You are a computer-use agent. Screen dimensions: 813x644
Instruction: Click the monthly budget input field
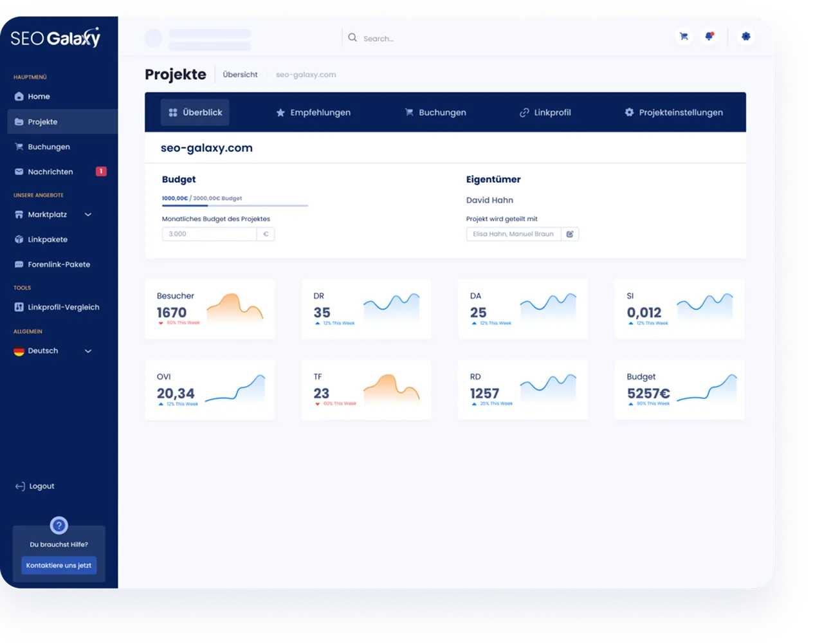tap(210, 234)
